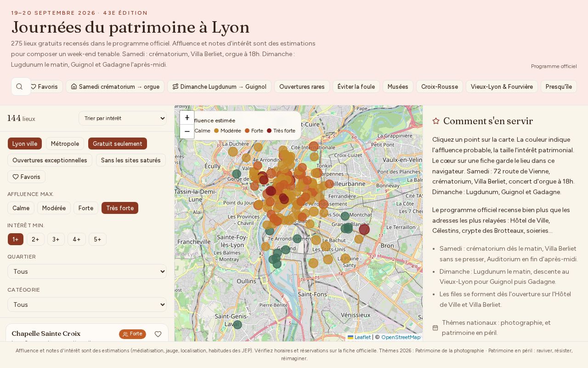The width and height of the screenshot is (588, 368).
Task: Toggle the Favoris filter chip in the sidebar
Action: 26,177
